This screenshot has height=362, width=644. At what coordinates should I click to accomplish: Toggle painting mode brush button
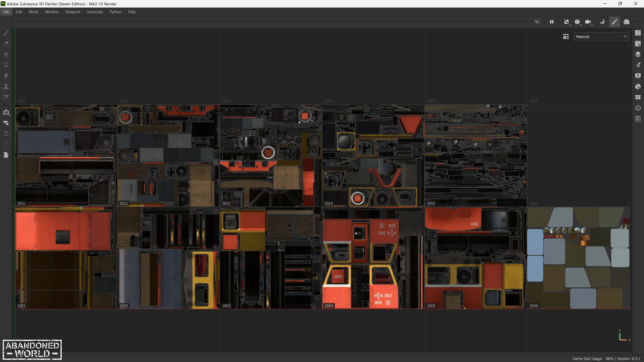pos(614,22)
